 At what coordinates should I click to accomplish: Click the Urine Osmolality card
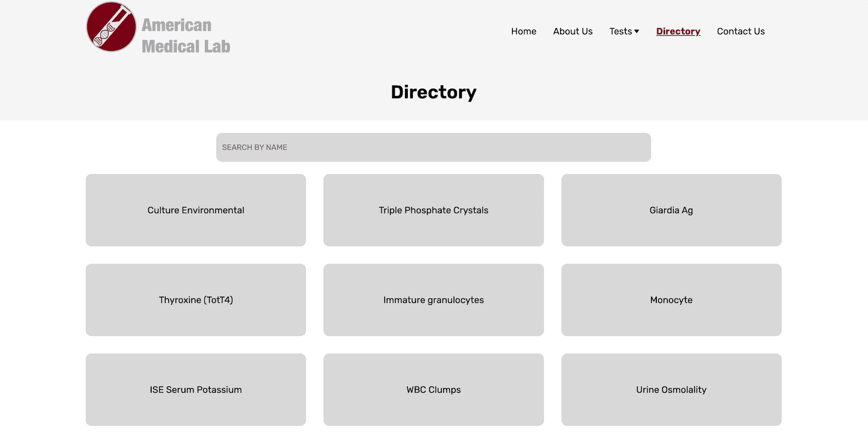point(671,389)
